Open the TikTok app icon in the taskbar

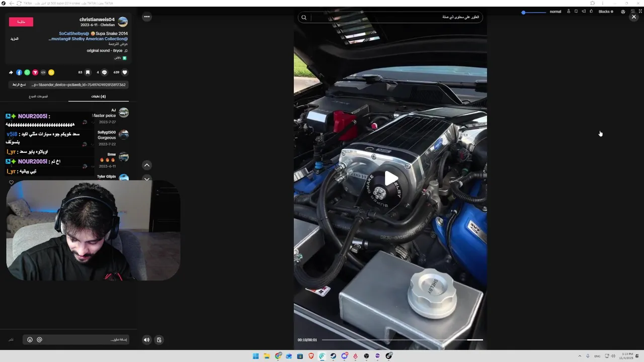click(x=389, y=356)
